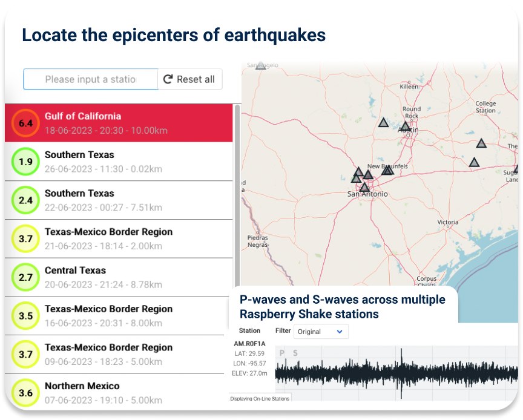Screen dimensions: 523x420
Task: Open the Filter dropdown set to Original
Action: 321,332
